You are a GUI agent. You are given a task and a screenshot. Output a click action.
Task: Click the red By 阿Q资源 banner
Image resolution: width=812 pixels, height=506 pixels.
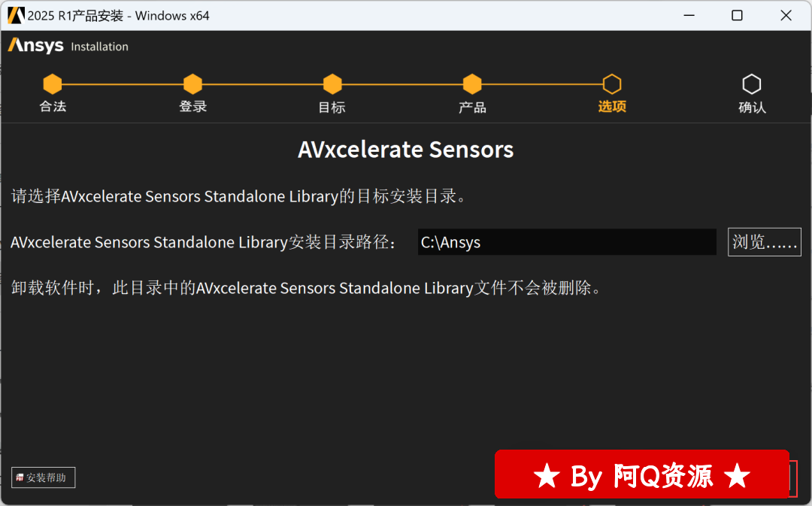click(x=641, y=474)
